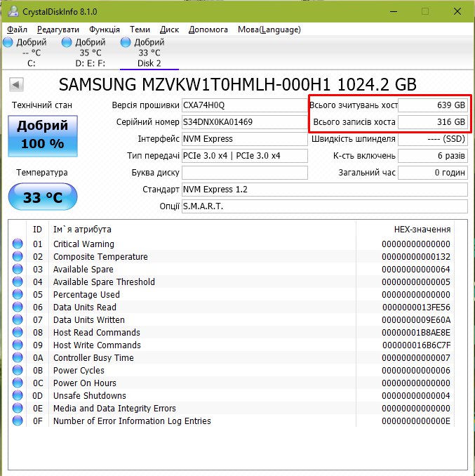Open the Функція menu
The width and height of the screenshot is (475, 476).
[x=105, y=29]
